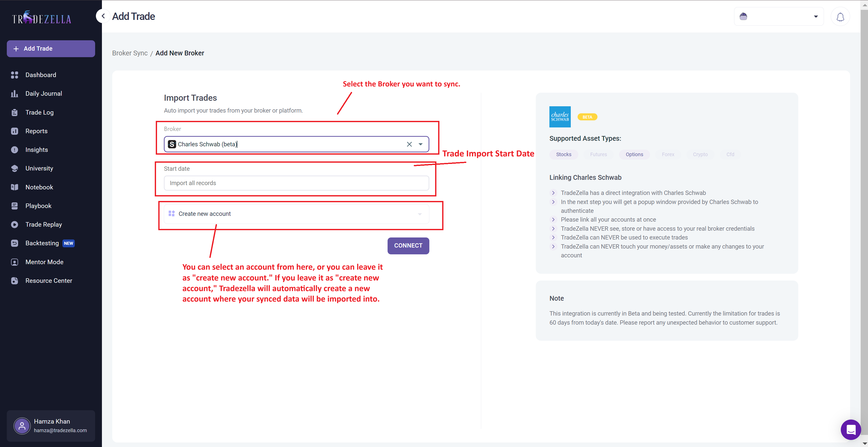Follow Broker Sync breadcrumb link

tap(130, 53)
